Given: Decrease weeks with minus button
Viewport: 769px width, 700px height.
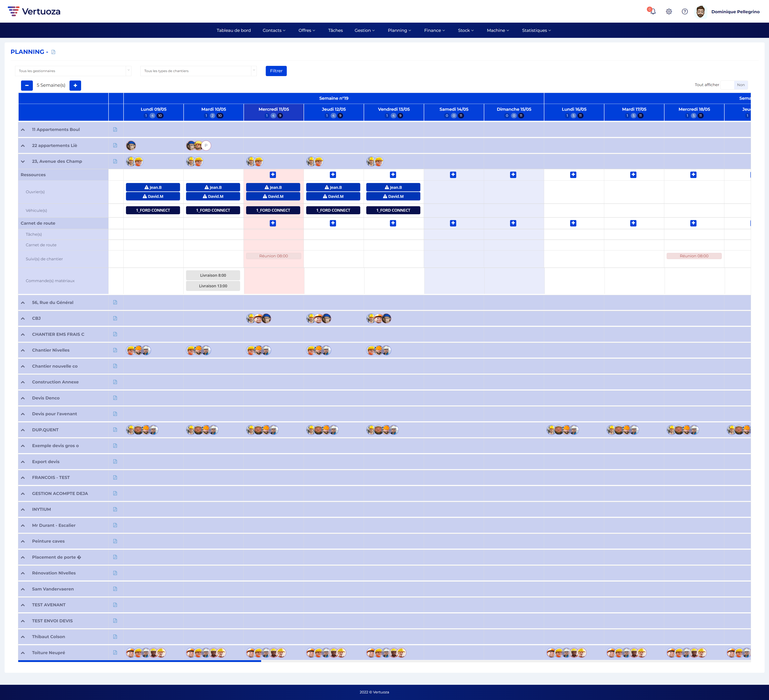Looking at the screenshot, I should pos(27,85).
